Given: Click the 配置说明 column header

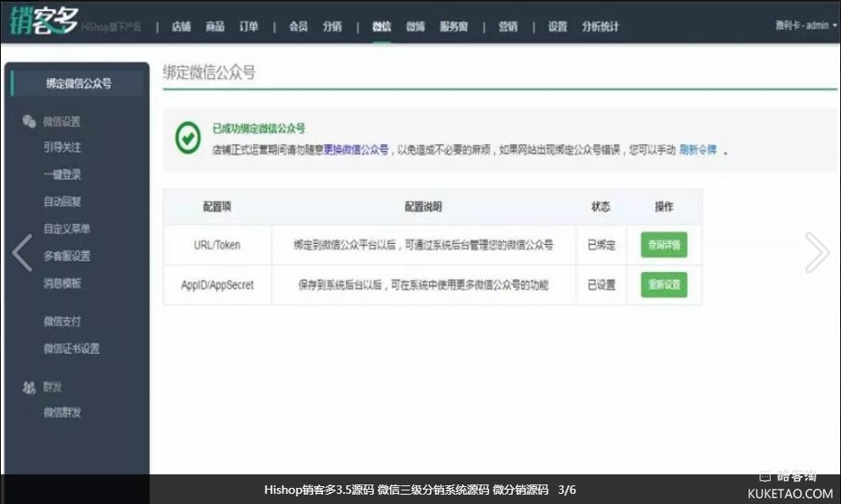Looking at the screenshot, I should pyautogui.click(x=423, y=207).
